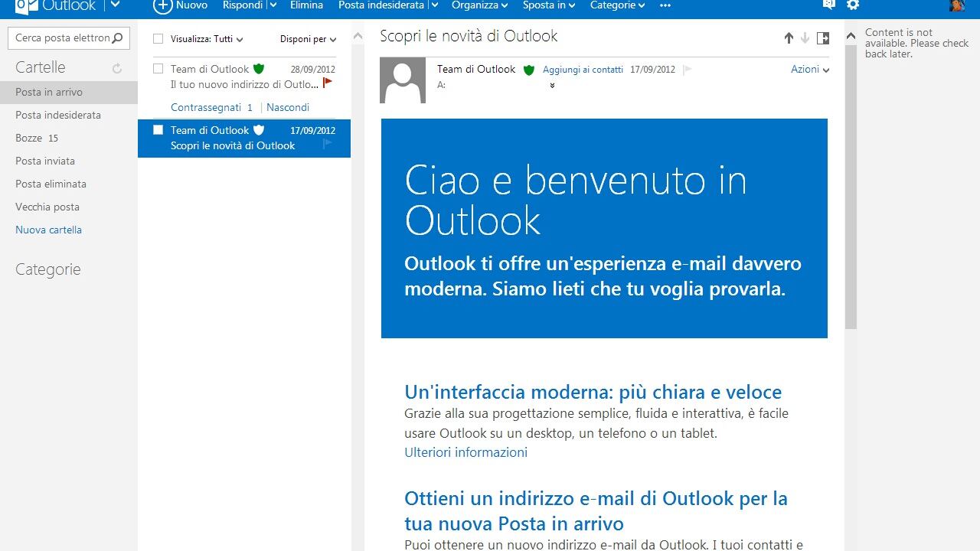
Task: Click Elimina to delete the message
Action: tap(306, 5)
